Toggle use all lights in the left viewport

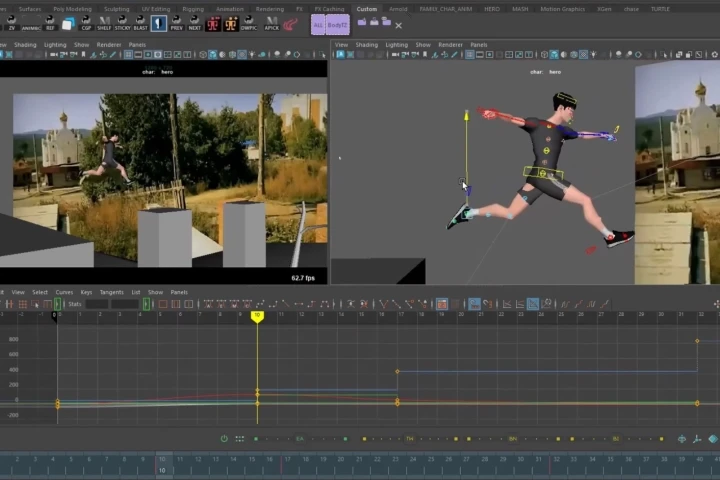(252, 55)
